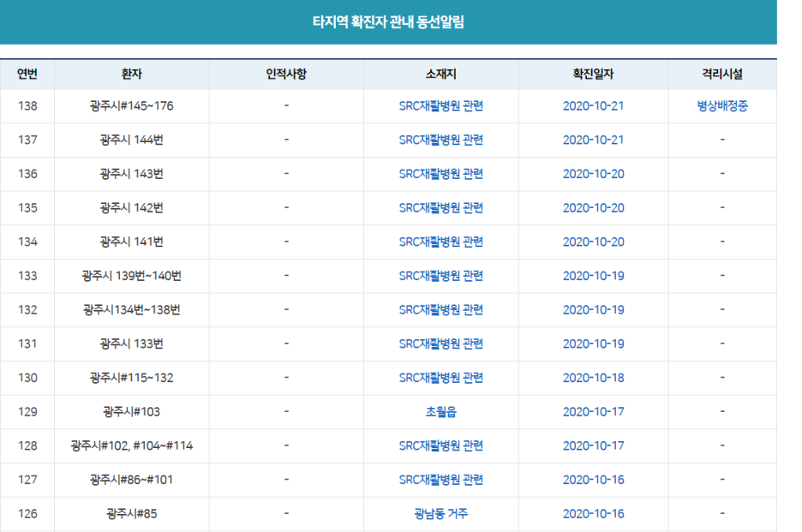Select patient cell 광주시 139번~140번
802x532 pixels.
click(x=131, y=276)
